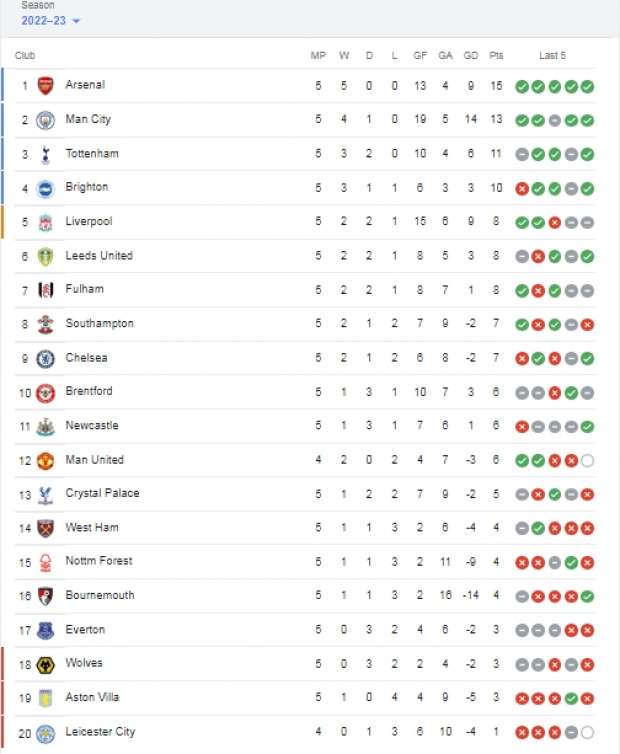The height and width of the screenshot is (754, 620).
Task: Click the Tottenham cockerel crest
Action: (45, 154)
